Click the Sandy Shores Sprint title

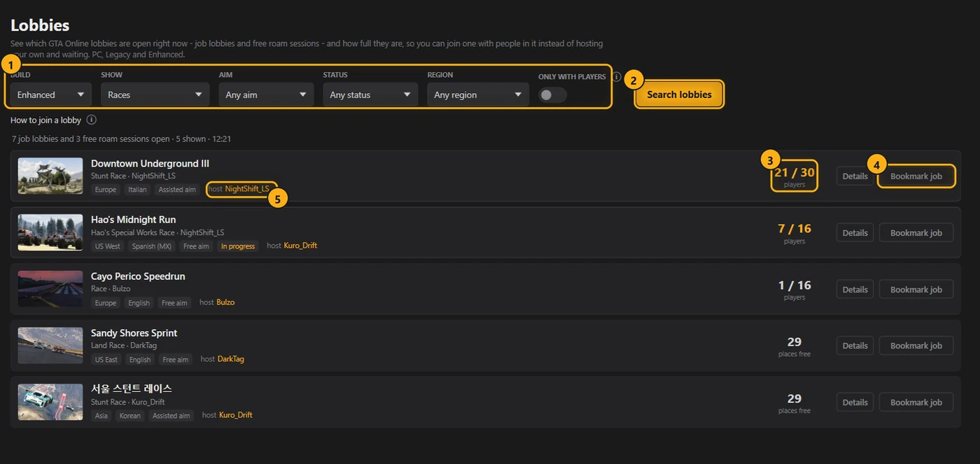tap(134, 333)
